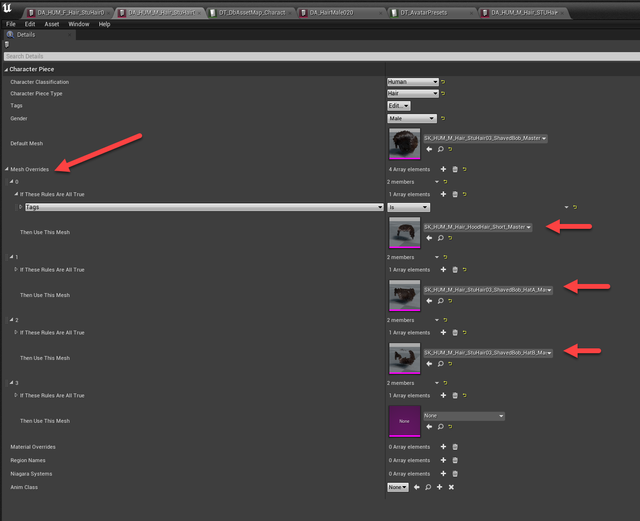The width and height of the screenshot is (640, 521).
Task: Open the 'Is' comparison dropdown
Action: (409, 207)
